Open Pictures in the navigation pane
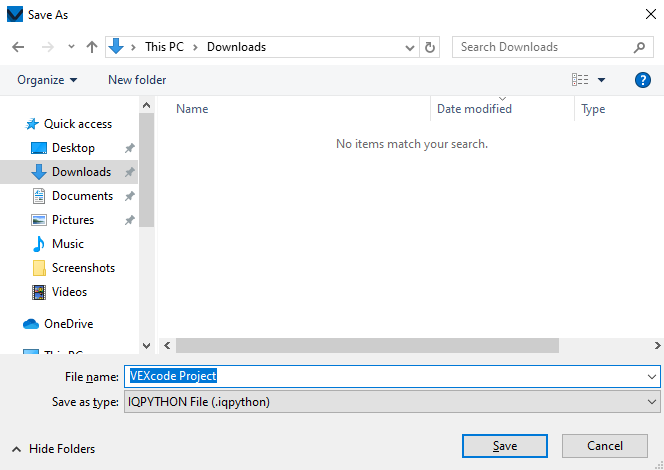The image size is (664, 470). [63, 220]
